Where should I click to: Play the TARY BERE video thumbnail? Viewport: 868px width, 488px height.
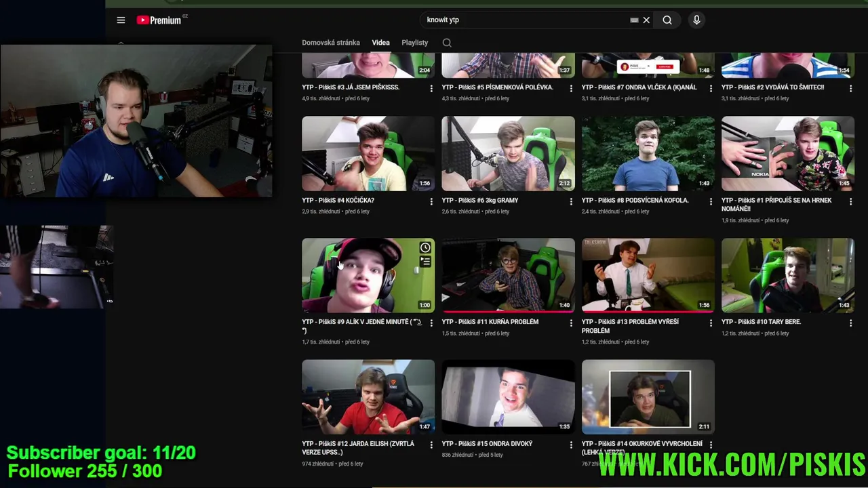[x=787, y=275]
